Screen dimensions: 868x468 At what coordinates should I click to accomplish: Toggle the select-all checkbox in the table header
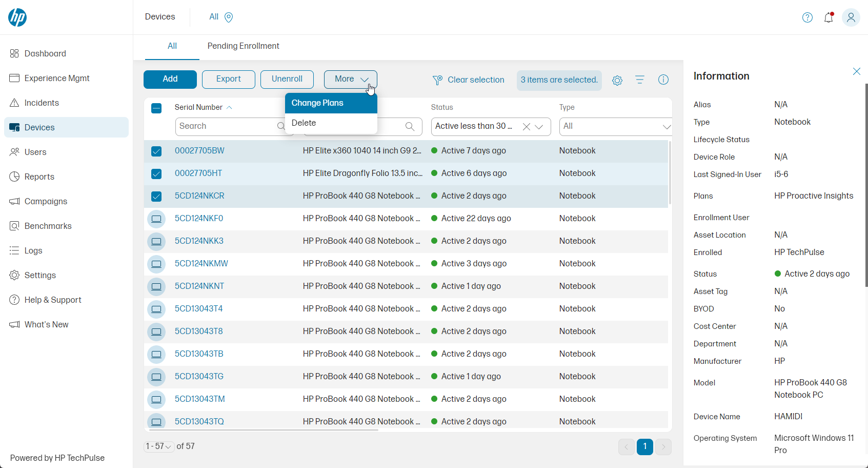(156, 108)
